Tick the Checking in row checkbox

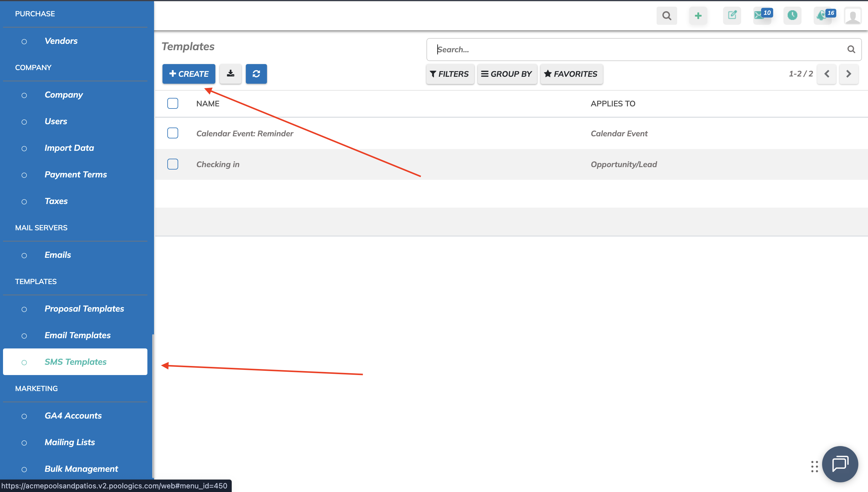coord(172,164)
